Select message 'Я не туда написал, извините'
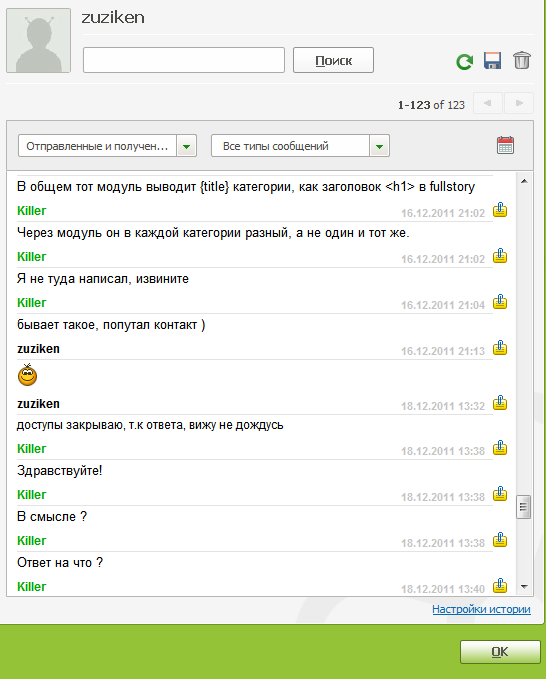 (103, 278)
